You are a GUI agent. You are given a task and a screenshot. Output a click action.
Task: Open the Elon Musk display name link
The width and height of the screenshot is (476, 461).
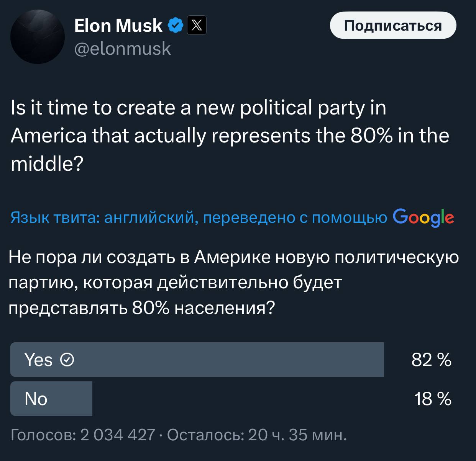tap(118, 25)
